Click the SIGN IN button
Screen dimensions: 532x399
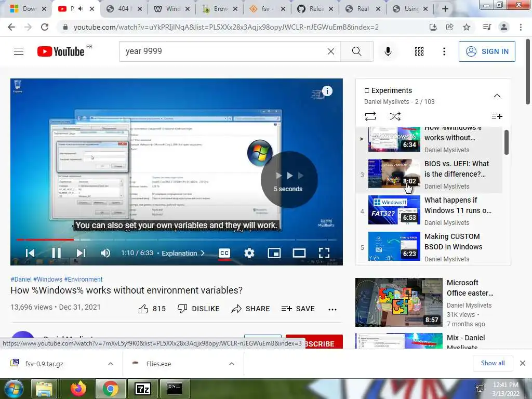click(486, 51)
